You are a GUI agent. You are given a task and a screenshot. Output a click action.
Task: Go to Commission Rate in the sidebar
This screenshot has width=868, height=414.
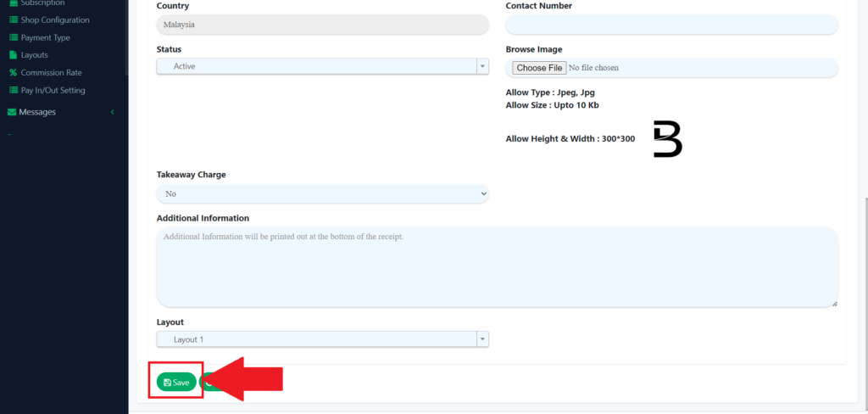tap(51, 73)
